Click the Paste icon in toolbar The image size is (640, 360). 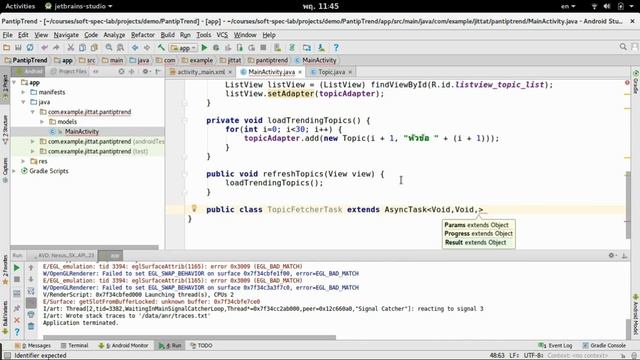94,48
